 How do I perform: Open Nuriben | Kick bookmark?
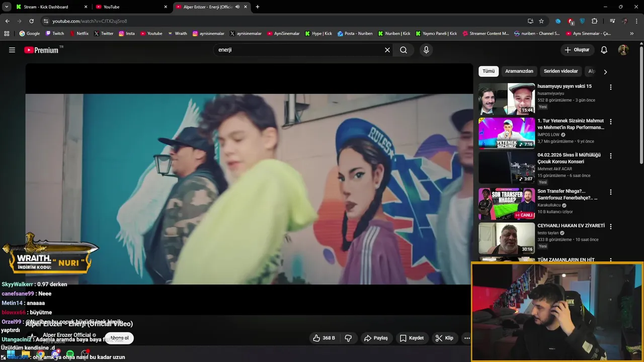(394, 34)
